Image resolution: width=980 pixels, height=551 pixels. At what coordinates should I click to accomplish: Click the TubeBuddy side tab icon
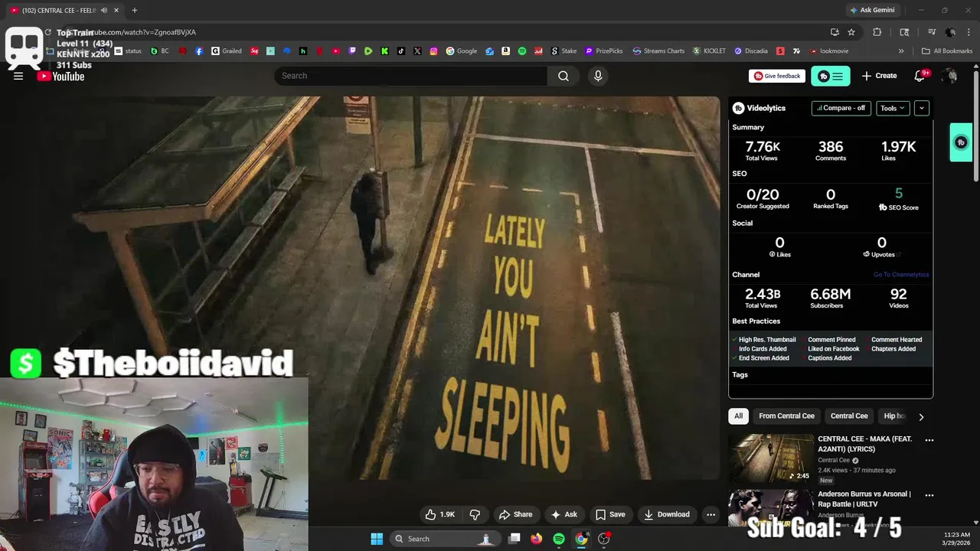point(962,142)
